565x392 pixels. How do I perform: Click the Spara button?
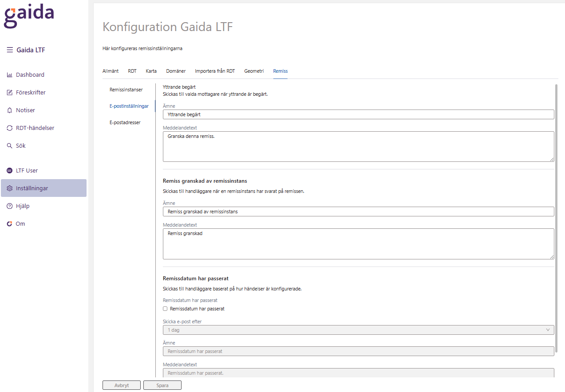pos(162,385)
